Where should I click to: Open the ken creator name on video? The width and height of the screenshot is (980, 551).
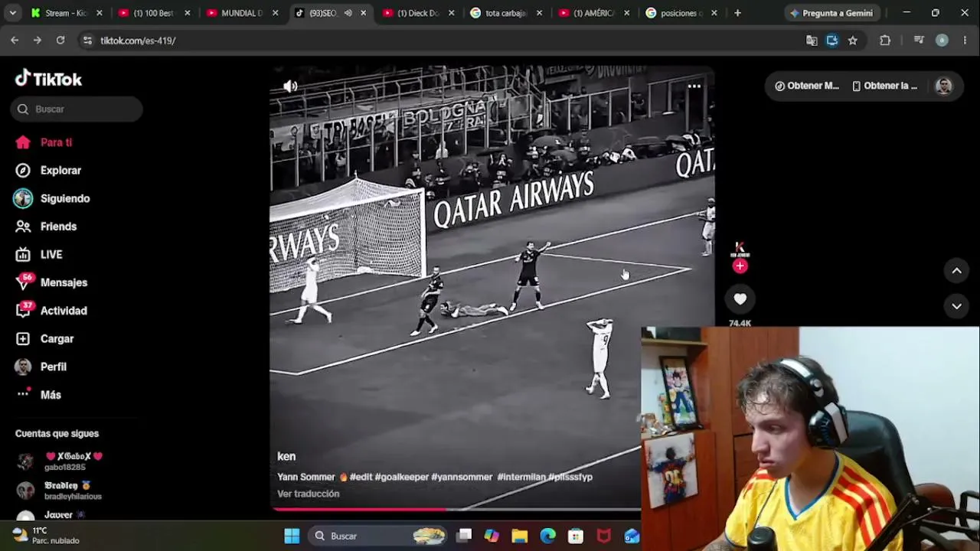coord(286,457)
